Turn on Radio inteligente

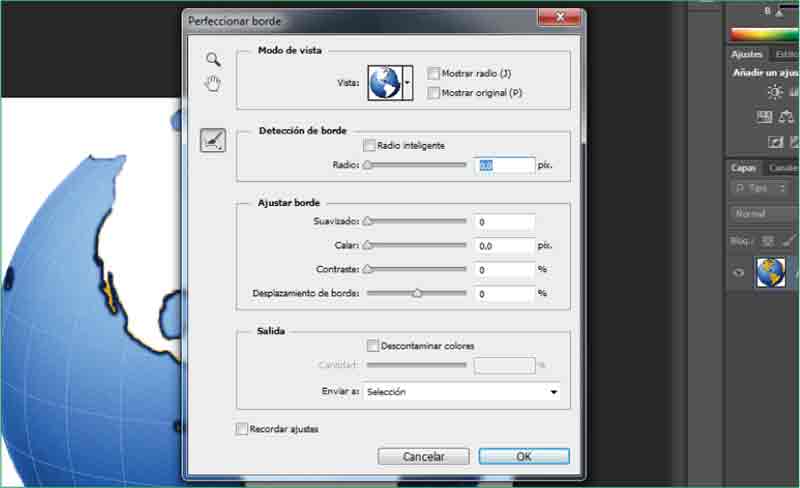[x=370, y=145]
